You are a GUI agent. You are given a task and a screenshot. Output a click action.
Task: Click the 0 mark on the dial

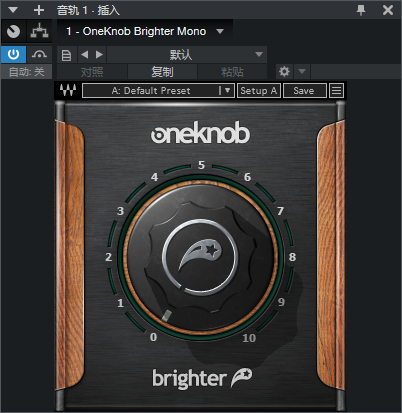(153, 337)
